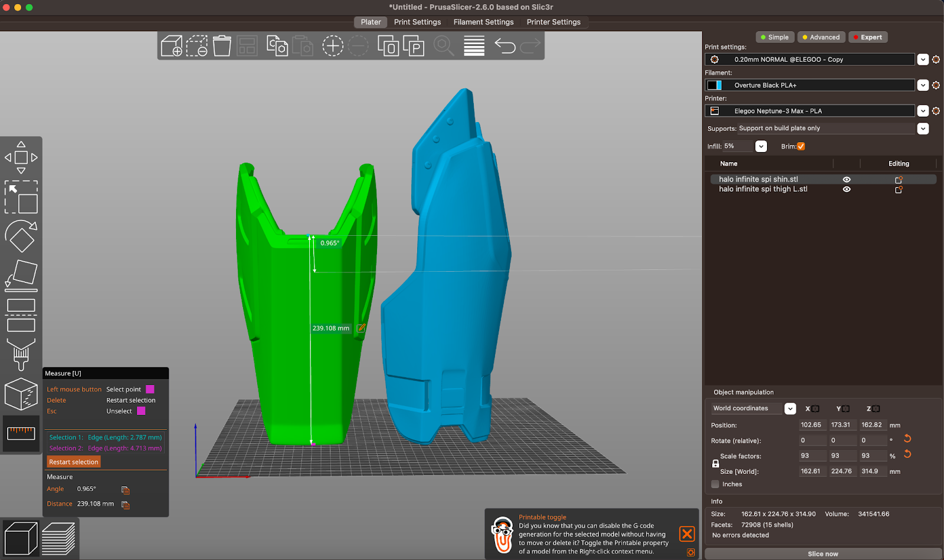Select the Measure ruler tool
The image size is (944, 560).
click(21, 433)
